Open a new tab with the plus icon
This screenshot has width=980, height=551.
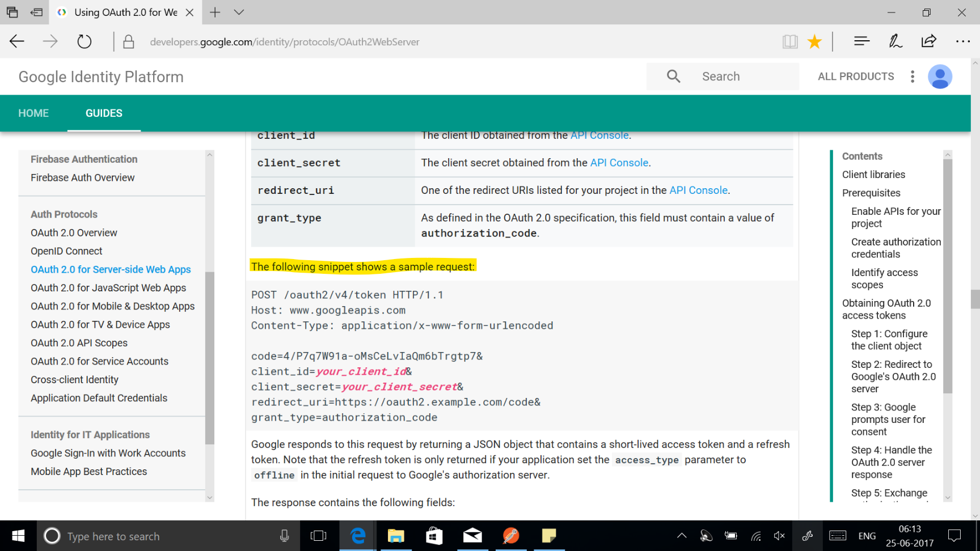coord(215,12)
